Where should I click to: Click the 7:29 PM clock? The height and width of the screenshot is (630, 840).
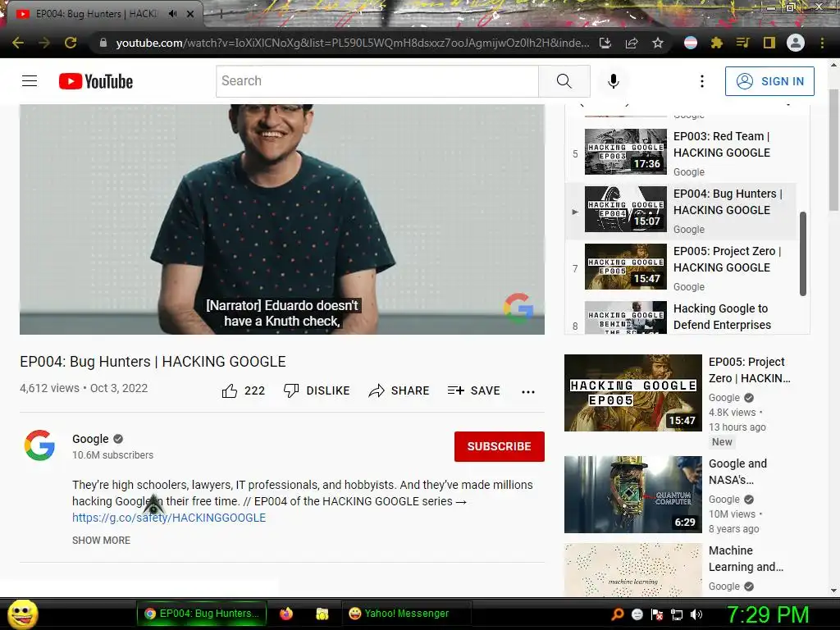click(768, 614)
